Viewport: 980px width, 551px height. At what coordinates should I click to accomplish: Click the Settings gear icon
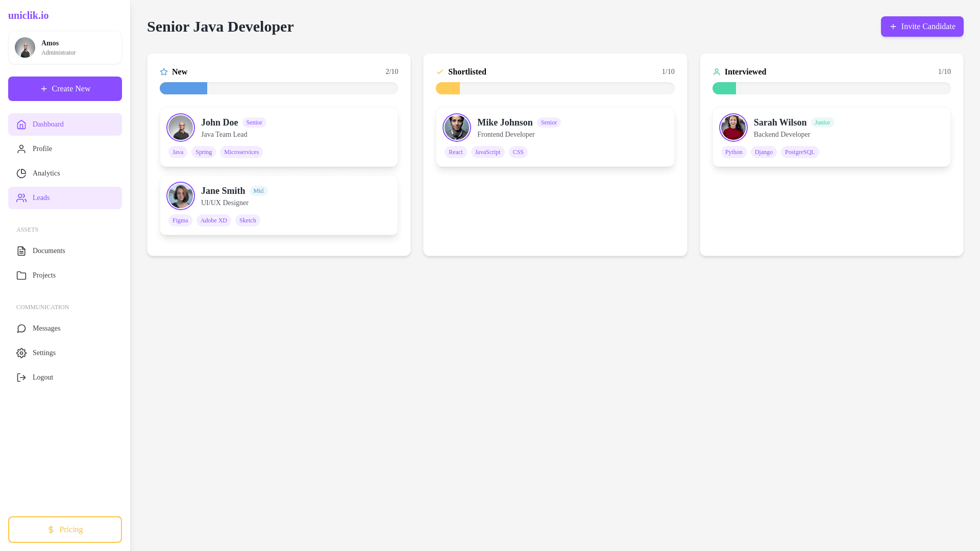tap(21, 353)
